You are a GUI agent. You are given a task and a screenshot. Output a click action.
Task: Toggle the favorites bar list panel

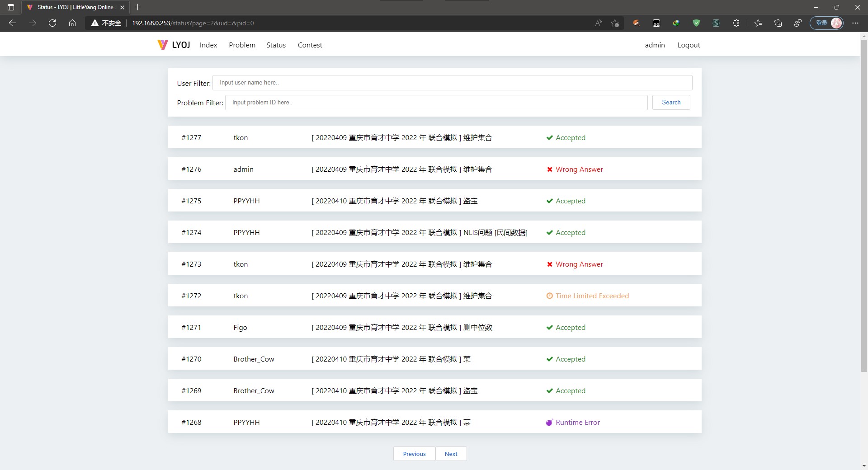pos(758,23)
